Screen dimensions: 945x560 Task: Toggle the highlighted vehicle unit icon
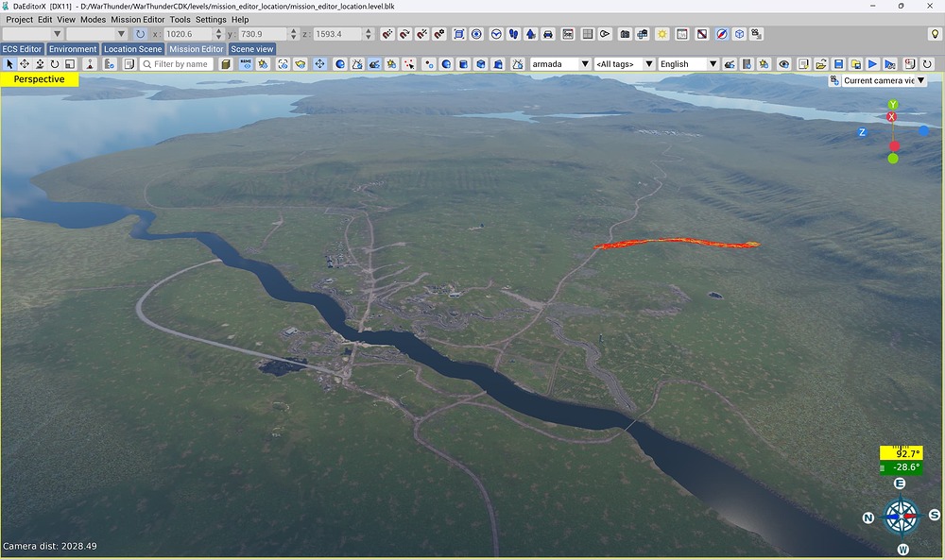pos(375,64)
